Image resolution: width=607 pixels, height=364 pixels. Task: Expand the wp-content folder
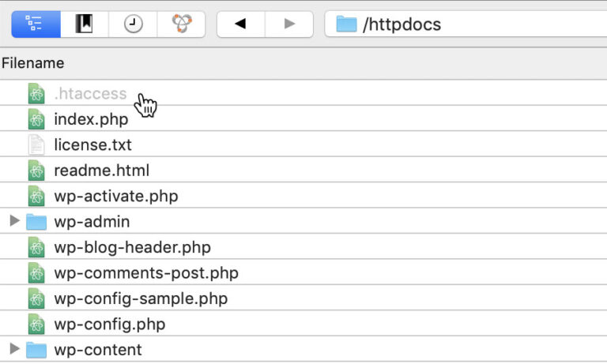pos(14,349)
